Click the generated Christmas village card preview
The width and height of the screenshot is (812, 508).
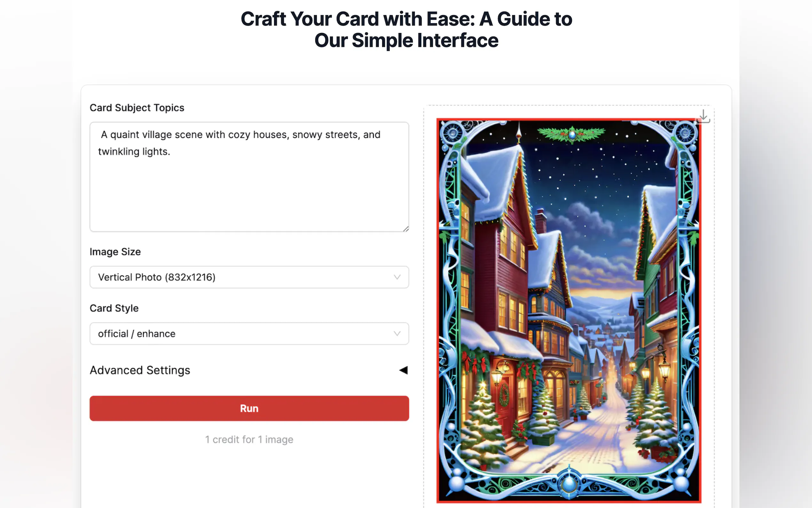click(569, 310)
